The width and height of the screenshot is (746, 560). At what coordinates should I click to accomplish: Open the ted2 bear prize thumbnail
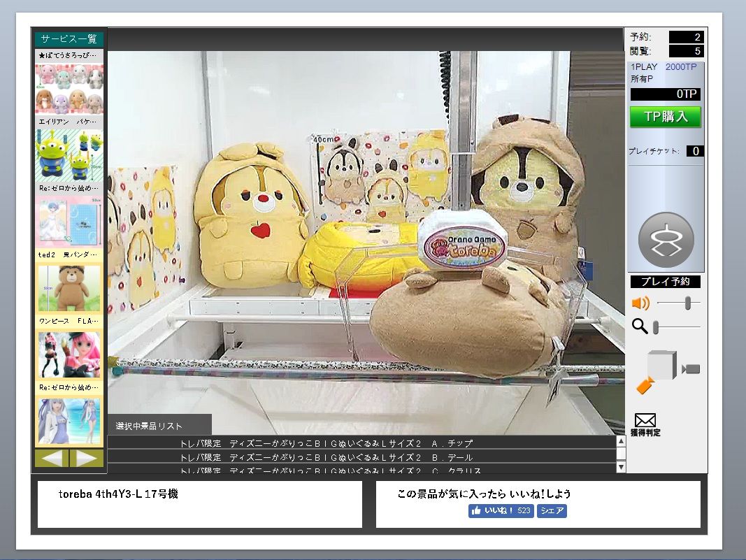69,288
